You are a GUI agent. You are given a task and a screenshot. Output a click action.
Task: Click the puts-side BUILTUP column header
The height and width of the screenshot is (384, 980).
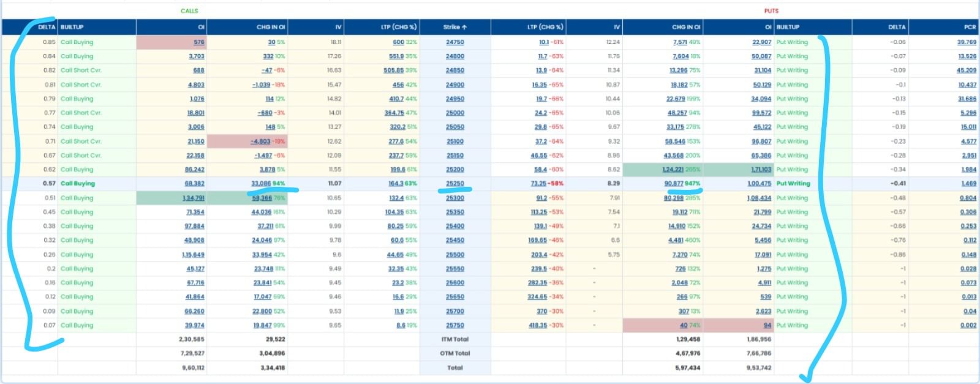(788, 27)
